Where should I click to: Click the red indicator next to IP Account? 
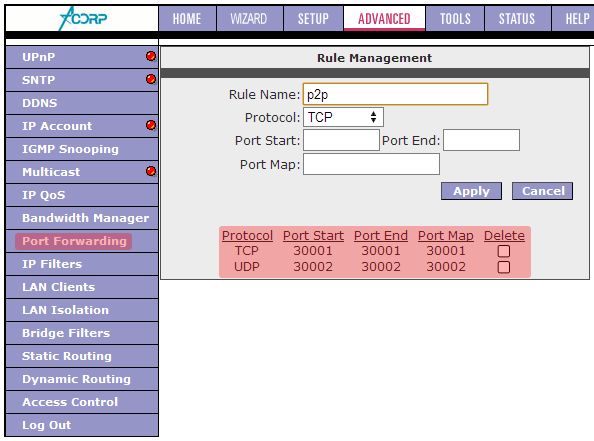(x=151, y=125)
